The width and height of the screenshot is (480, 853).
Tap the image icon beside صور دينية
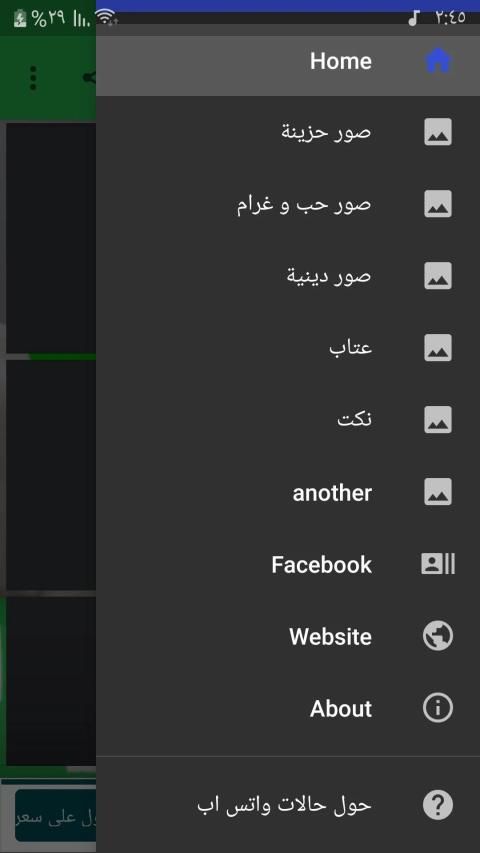tap(438, 276)
